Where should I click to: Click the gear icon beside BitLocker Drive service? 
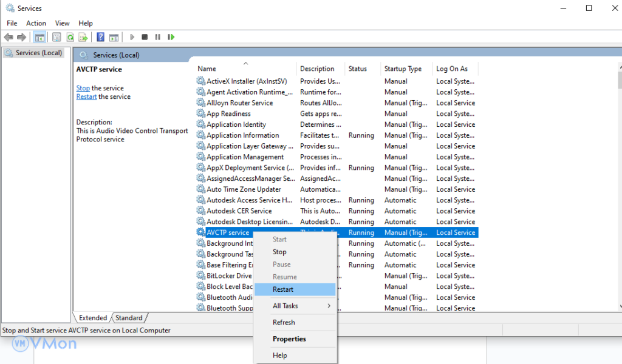click(200, 275)
